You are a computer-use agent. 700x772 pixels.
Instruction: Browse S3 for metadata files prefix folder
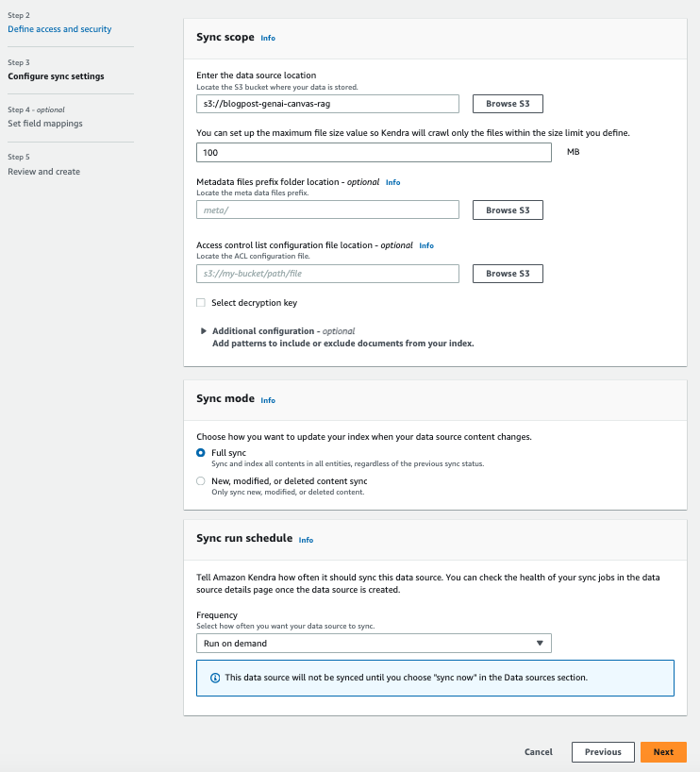[508, 210]
